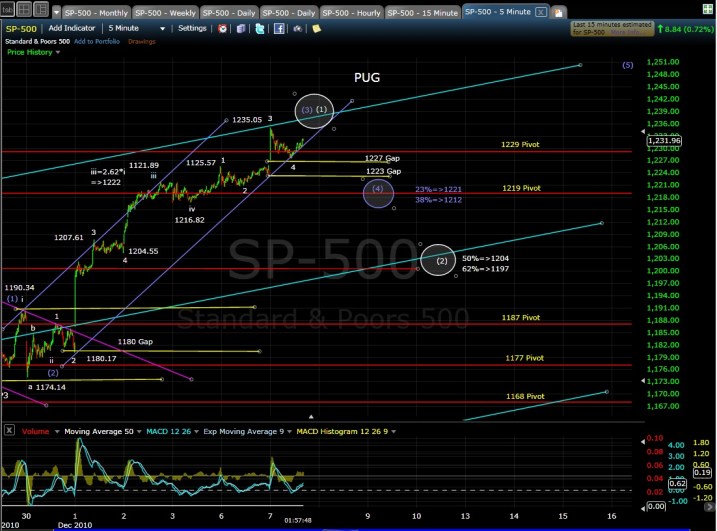This screenshot has width=717, height=531.
Task: Share chart on Facebook
Action: (278, 29)
